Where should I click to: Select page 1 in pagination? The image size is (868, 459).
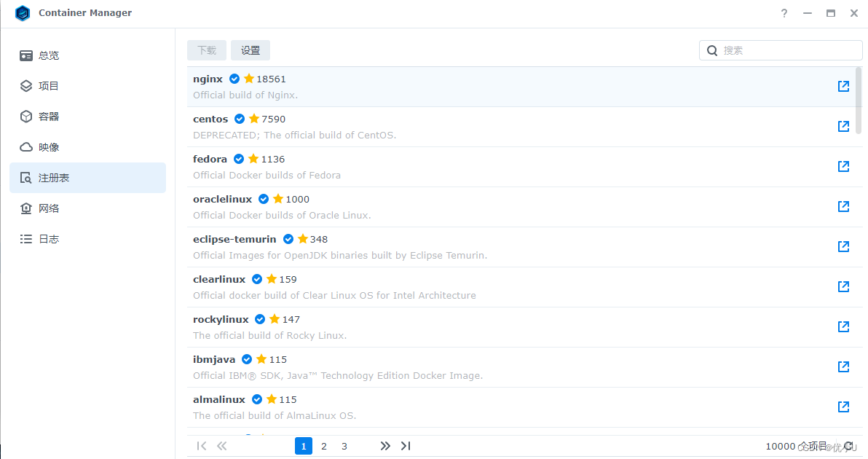(304, 446)
